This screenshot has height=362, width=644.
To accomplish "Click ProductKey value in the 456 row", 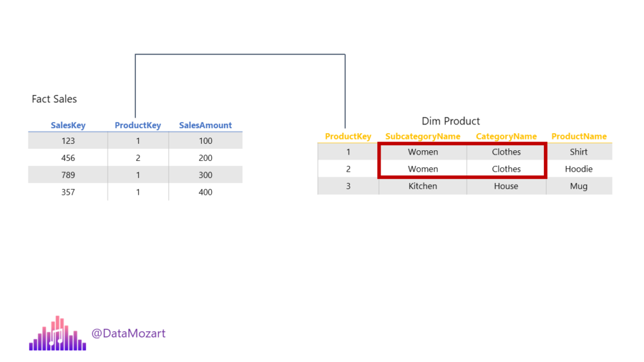I will click(x=138, y=158).
